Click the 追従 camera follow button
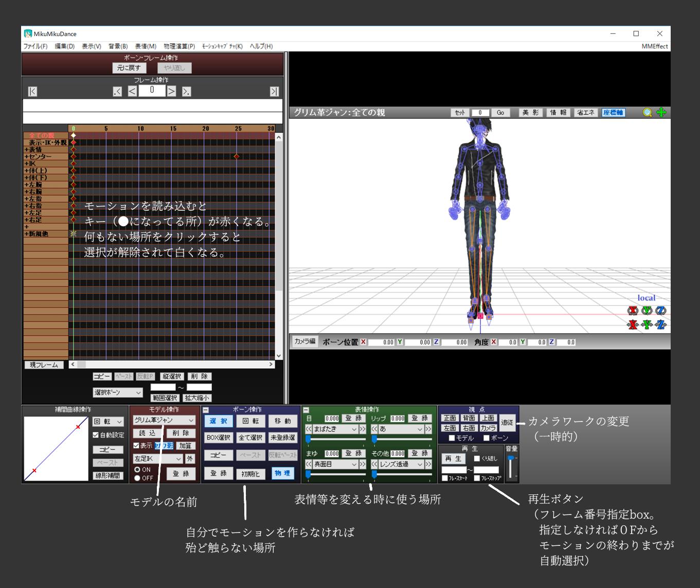700x588 pixels. (x=507, y=422)
